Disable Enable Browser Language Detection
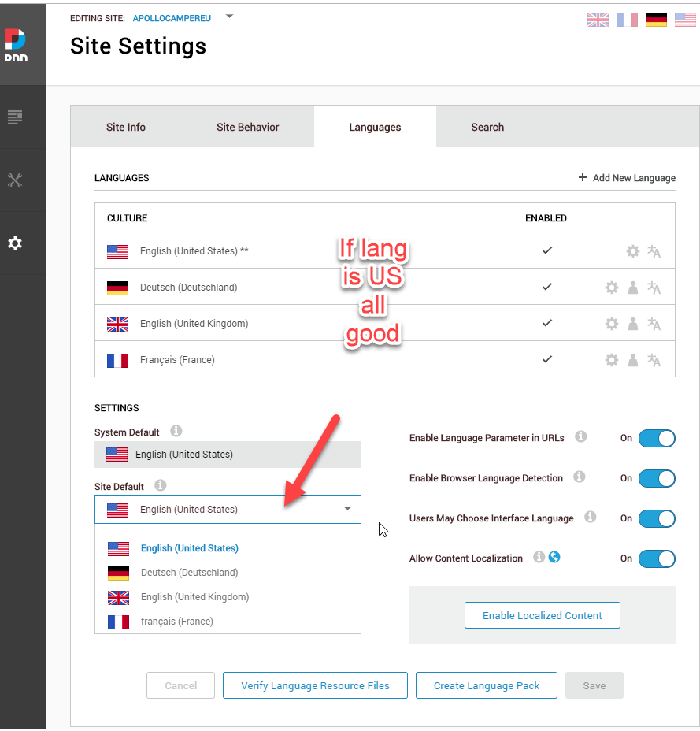This screenshot has width=700, height=731. pos(657,478)
